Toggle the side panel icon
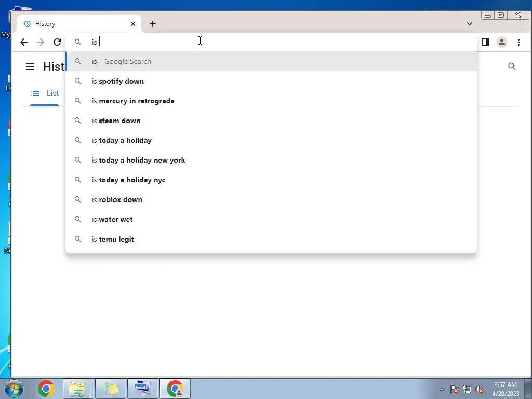This screenshot has width=532, height=399. [x=485, y=42]
